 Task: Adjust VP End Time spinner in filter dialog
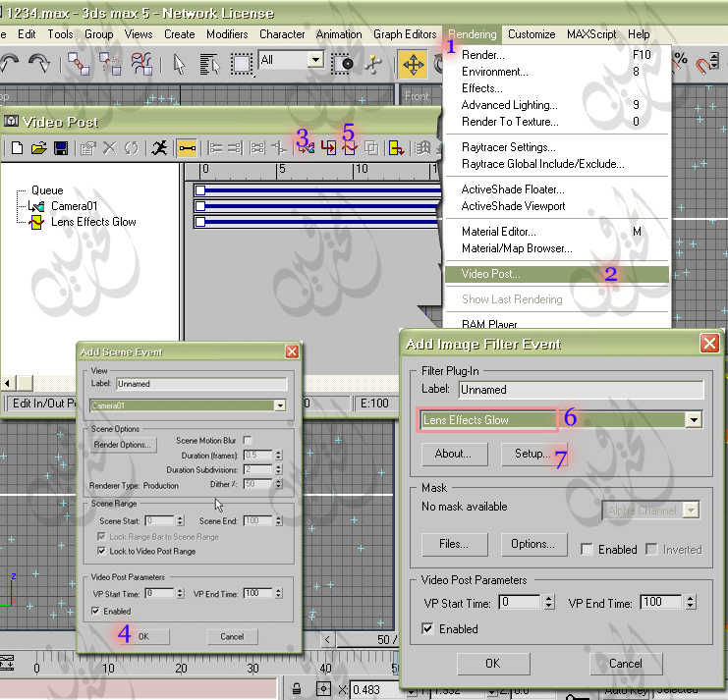coord(691,602)
